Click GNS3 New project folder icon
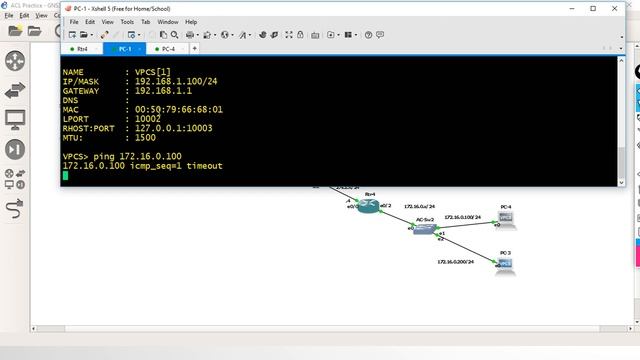 [15, 31]
